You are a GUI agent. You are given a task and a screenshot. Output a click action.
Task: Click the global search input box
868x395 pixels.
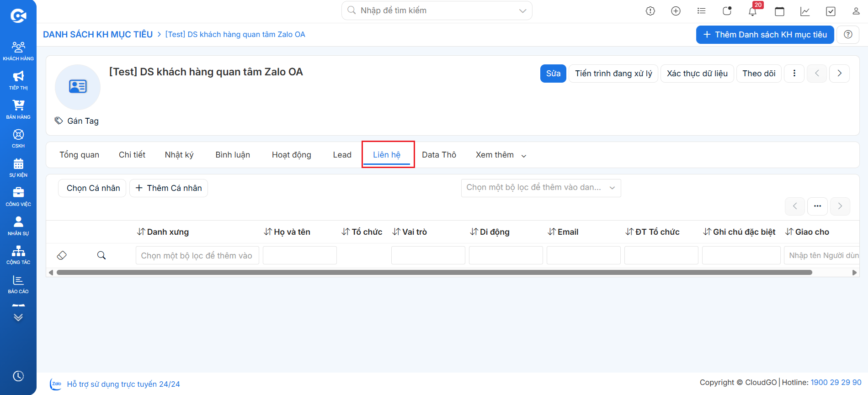point(437,11)
